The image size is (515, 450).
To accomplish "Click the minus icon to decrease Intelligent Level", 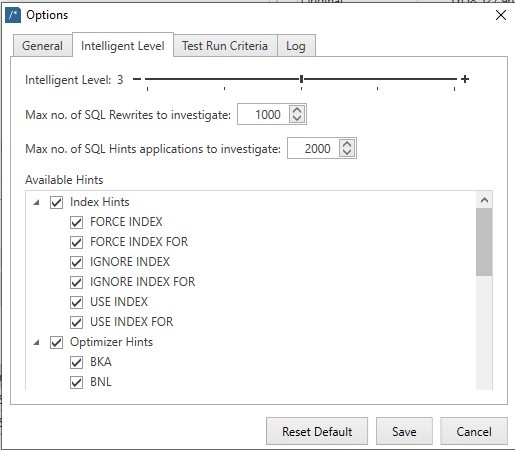I will coord(137,79).
